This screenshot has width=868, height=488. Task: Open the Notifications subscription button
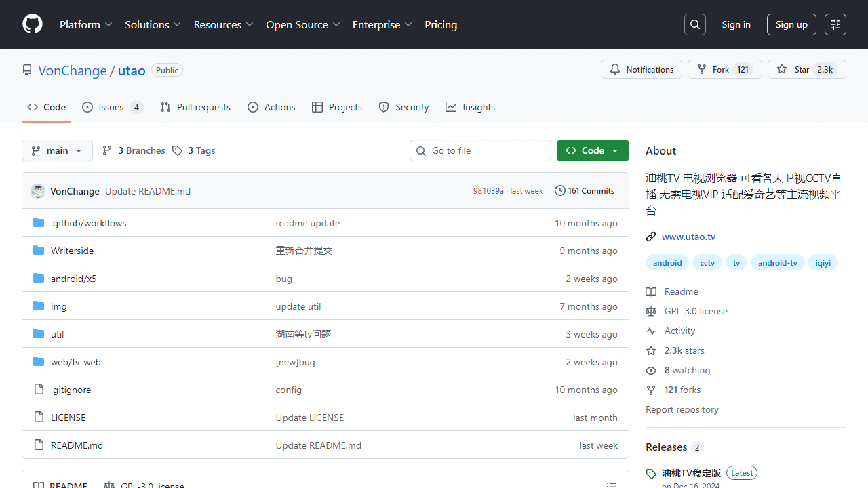[641, 69]
